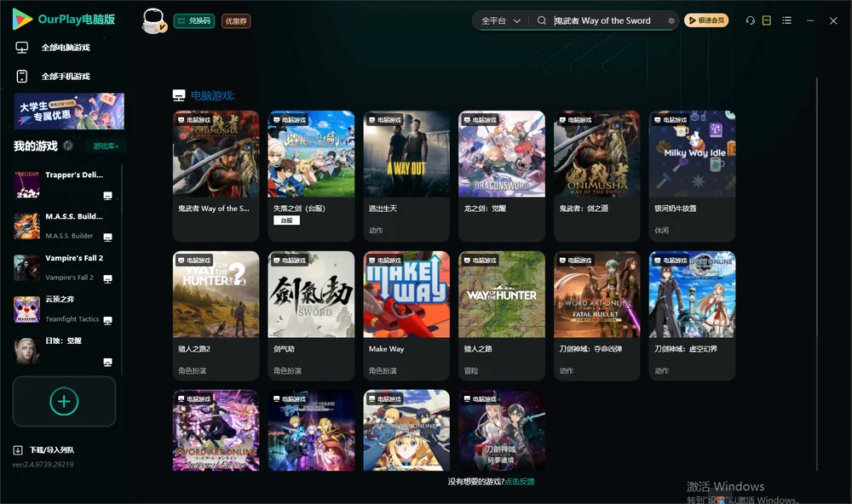
Task: Click the PC icon on Trapper's Deli row
Action: coord(107,196)
